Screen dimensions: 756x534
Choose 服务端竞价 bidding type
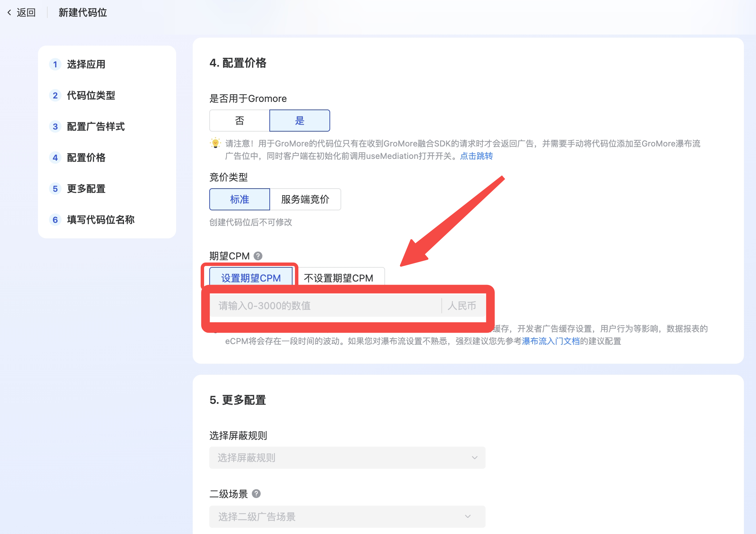tap(305, 199)
